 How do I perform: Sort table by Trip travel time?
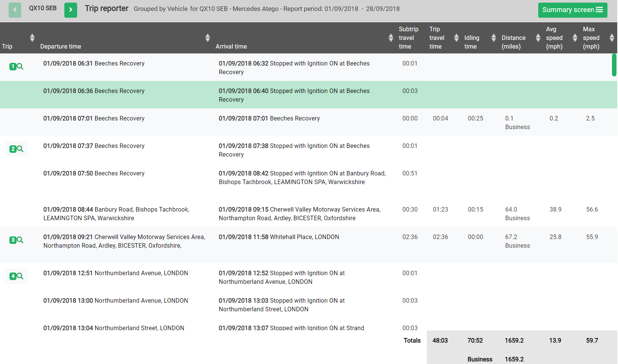point(456,38)
